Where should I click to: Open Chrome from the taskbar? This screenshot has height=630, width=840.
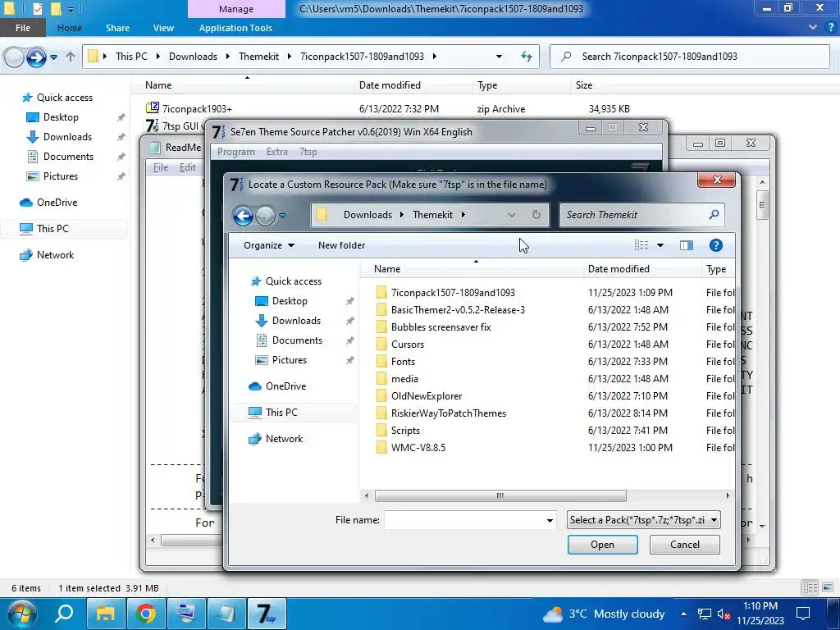[146, 614]
